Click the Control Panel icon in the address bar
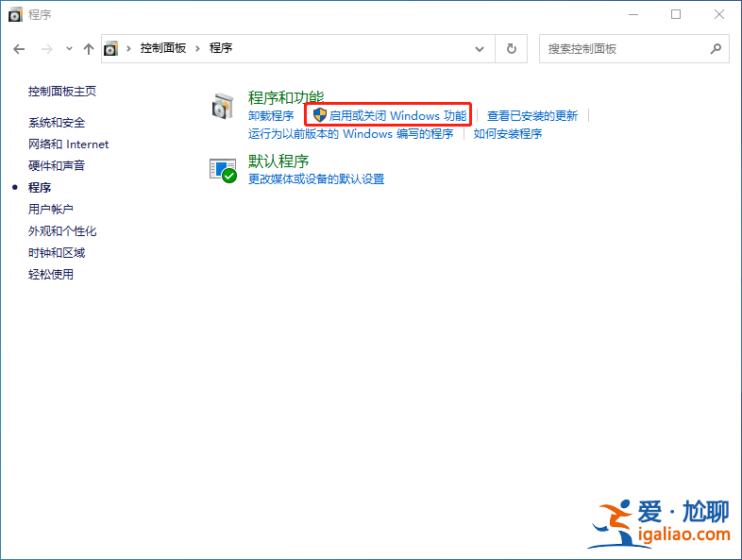This screenshot has width=742, height=560. 110,48
